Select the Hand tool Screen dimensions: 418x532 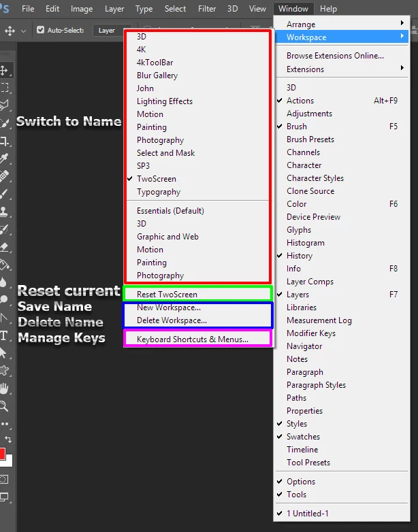(x=4, y=388)
